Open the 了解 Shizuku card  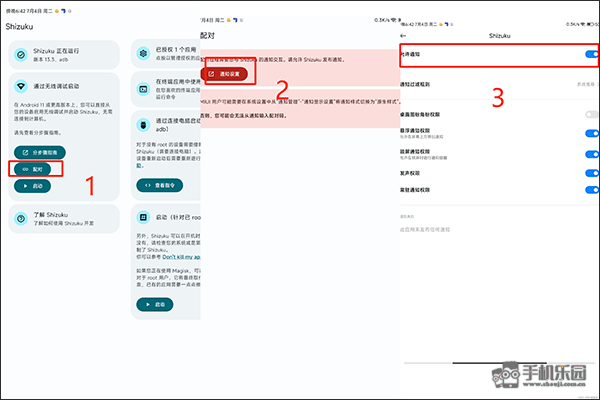click(x=64, y=219)
